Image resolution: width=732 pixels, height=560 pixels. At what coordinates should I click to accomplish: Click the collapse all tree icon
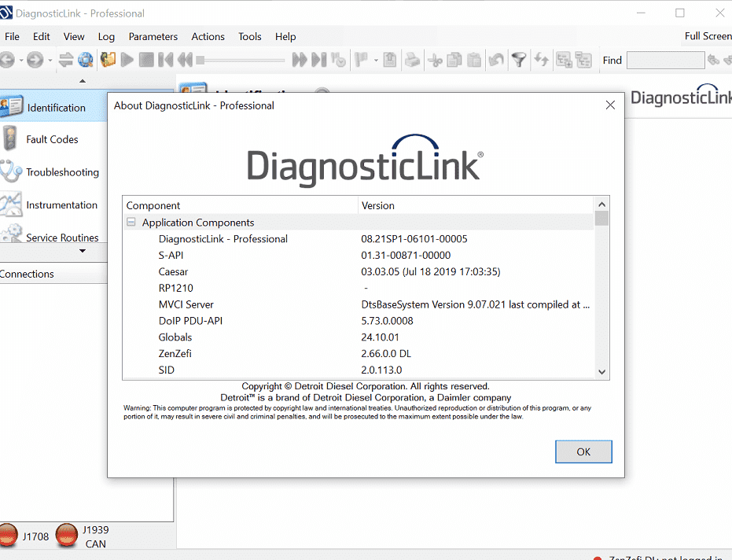coord(583,60)
